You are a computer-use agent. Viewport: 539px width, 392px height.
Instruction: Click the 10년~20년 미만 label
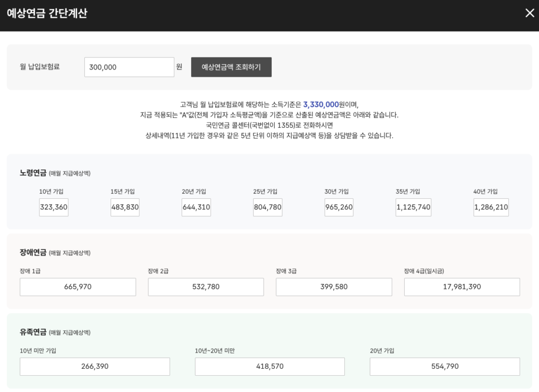pyautogui.click(x=215, y=351)
